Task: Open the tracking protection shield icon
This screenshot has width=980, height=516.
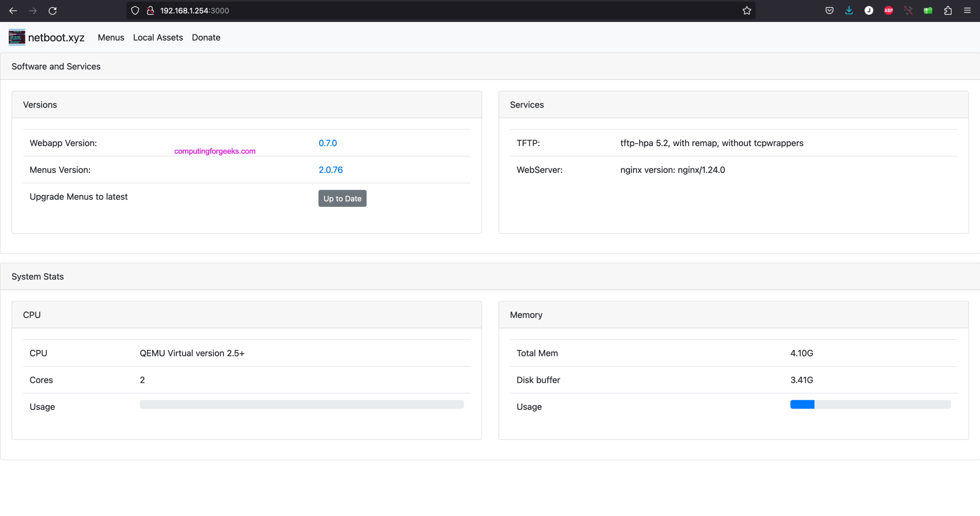Action: (134, 10)
